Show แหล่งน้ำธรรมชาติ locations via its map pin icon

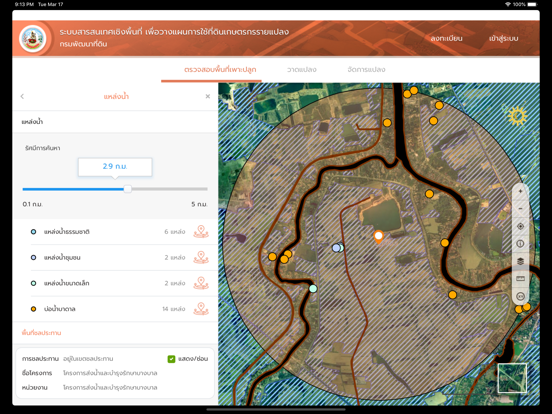(201, 232)
